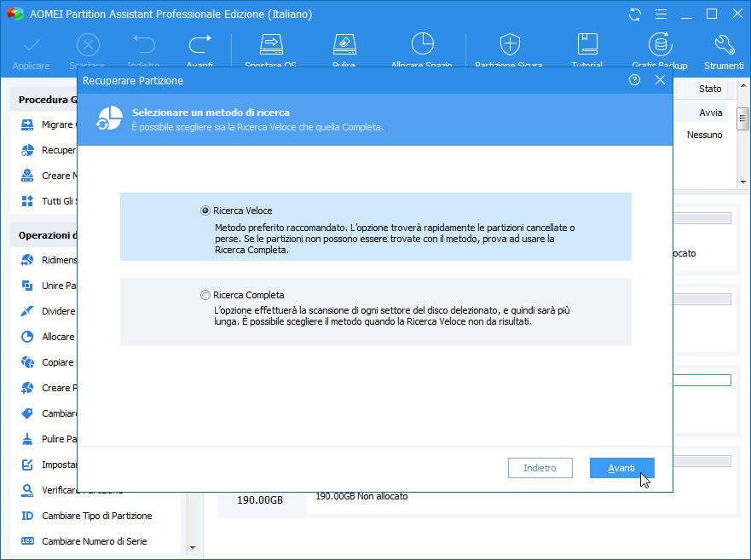
Task: Click the Ridimensionare partition sidebar icon
Action: coord(27,260)
